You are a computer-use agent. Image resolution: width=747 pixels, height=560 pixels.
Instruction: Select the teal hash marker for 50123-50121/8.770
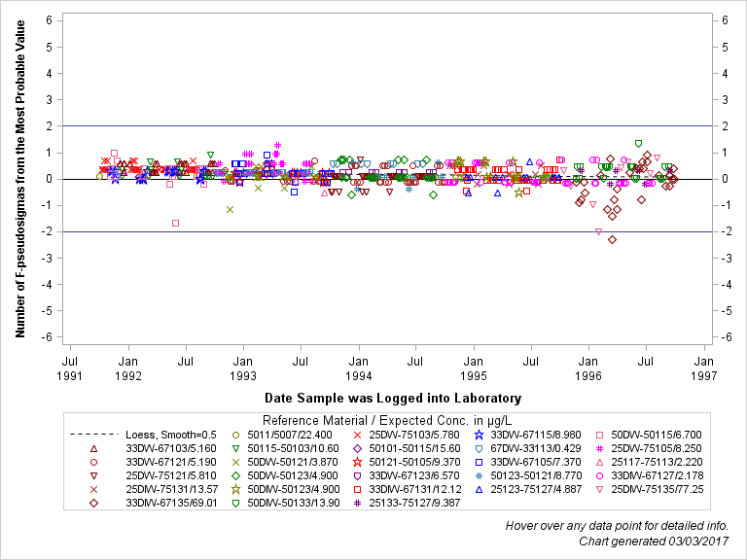pyautogui.click(x=480, y=475)
